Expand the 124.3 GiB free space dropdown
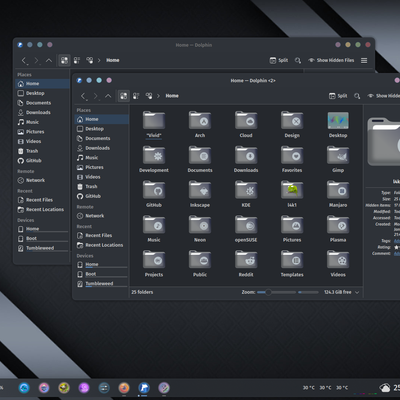 point(357,292)
